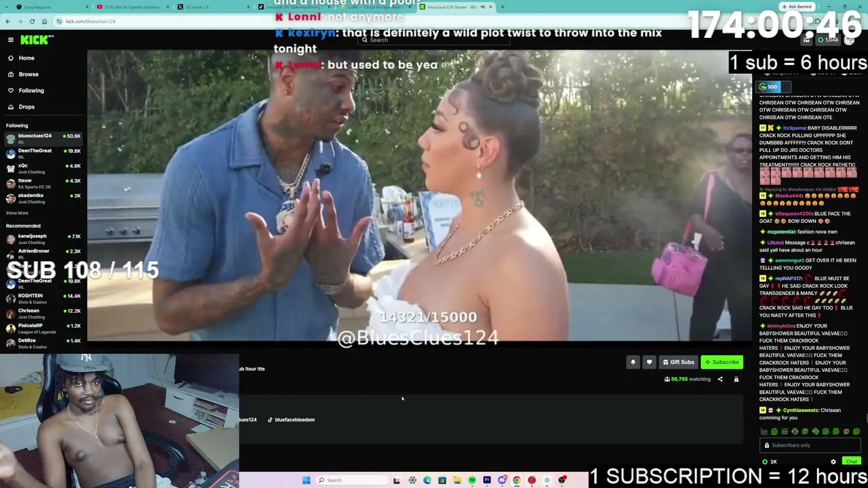Click the Windows taskbar search box
868x488 pixels.
(x=352, y=481)
